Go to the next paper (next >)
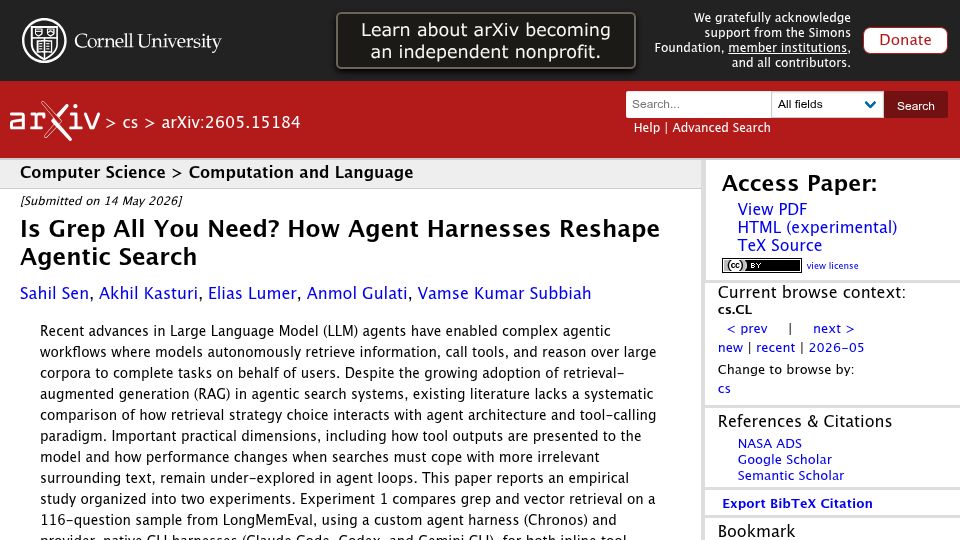Image resolution: width=960 pixels, height=540 pixels. coord(833,329)
